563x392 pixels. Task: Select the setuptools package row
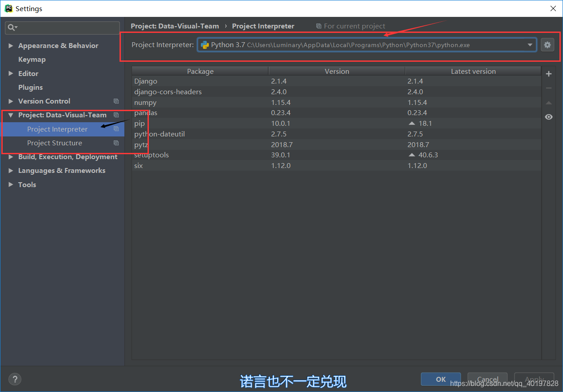pyautogui.click(x=336, y=155)
